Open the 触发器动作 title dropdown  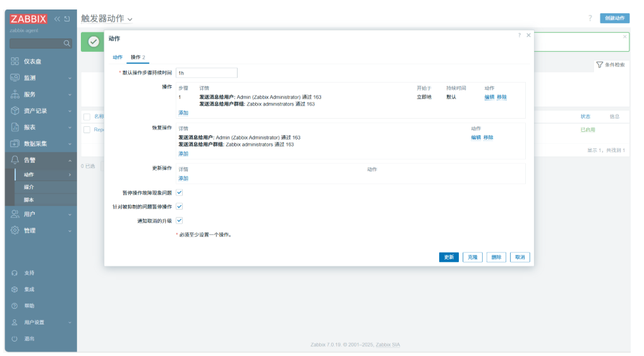pyautogui.click(x=130, y=20)
